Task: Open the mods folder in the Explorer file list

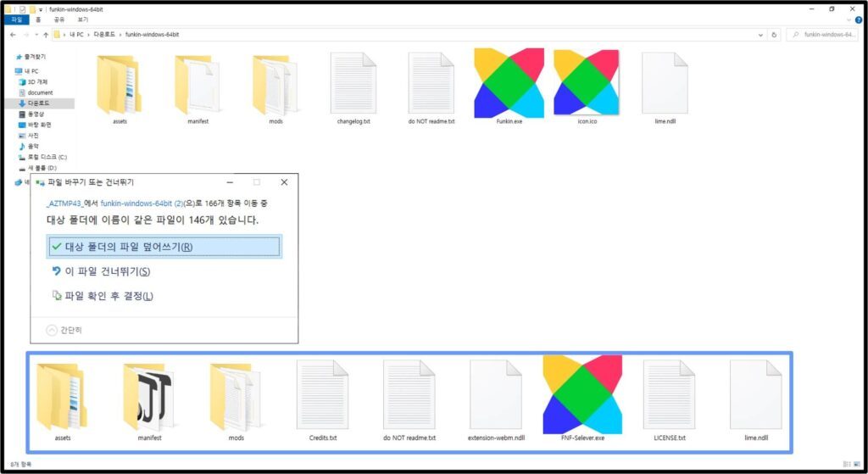Action: pyautogui.click(x=275, y=88)
